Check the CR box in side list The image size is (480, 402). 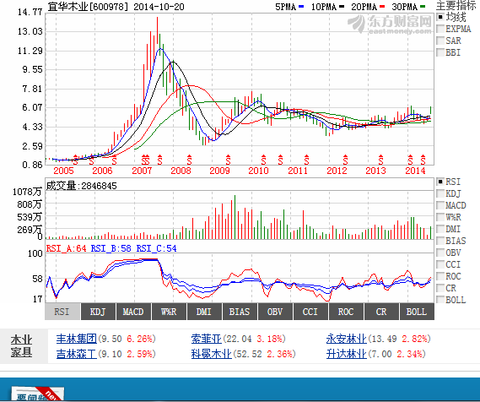point(440,288)
